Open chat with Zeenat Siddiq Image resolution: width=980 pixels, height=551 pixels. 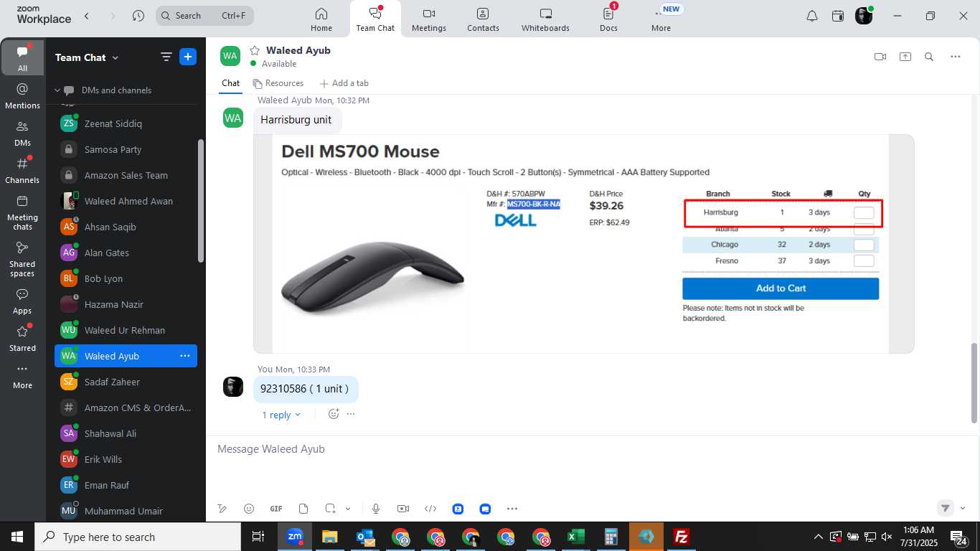pyautogui.click(x=126, y=123)
